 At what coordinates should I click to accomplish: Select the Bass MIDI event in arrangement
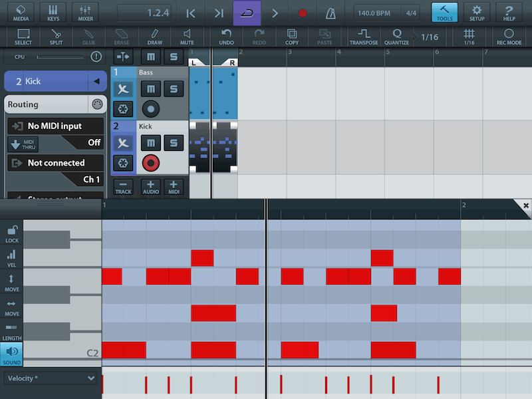click(x=213, y=93)
